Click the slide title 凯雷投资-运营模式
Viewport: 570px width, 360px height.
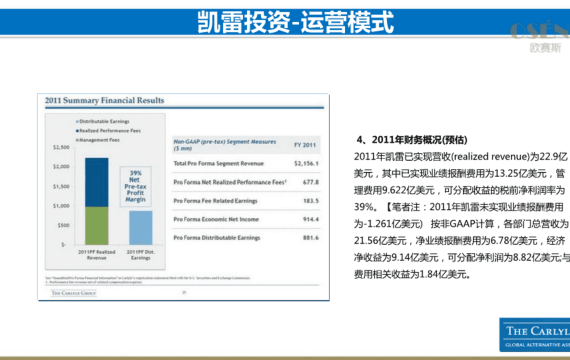[x=296, y=22]
